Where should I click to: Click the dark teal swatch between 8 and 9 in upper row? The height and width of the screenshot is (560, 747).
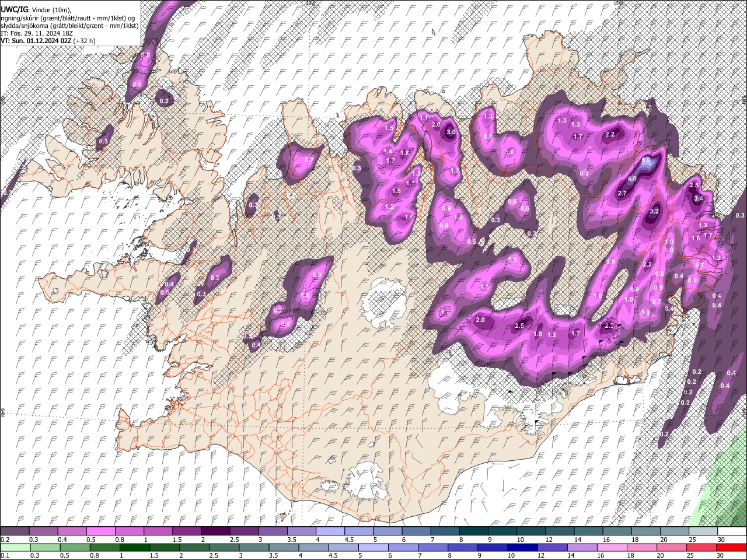pos(473,531)
